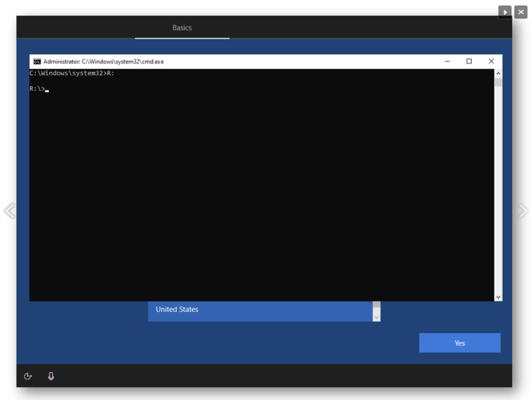Maximize the Command Prompt window

[469, 61]
